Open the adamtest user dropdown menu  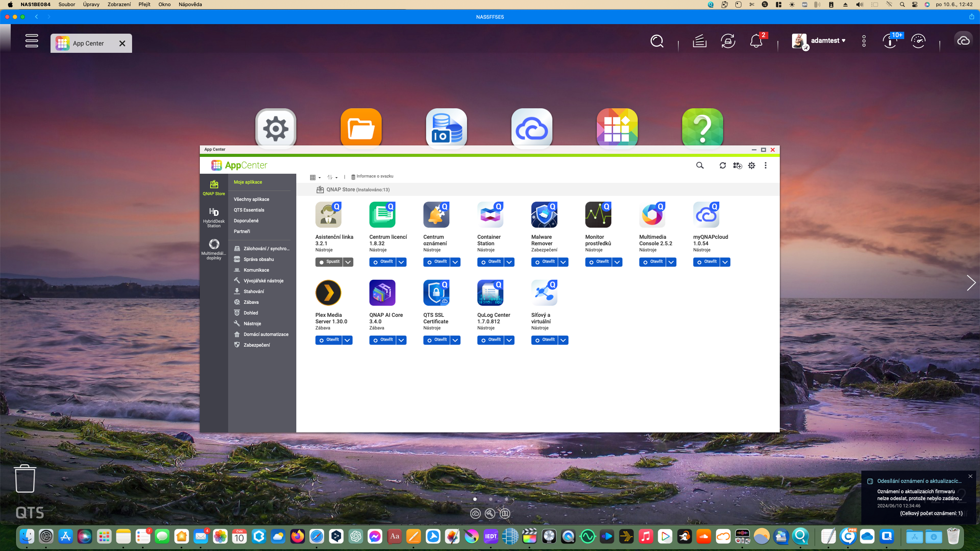[x=828, y=41]
